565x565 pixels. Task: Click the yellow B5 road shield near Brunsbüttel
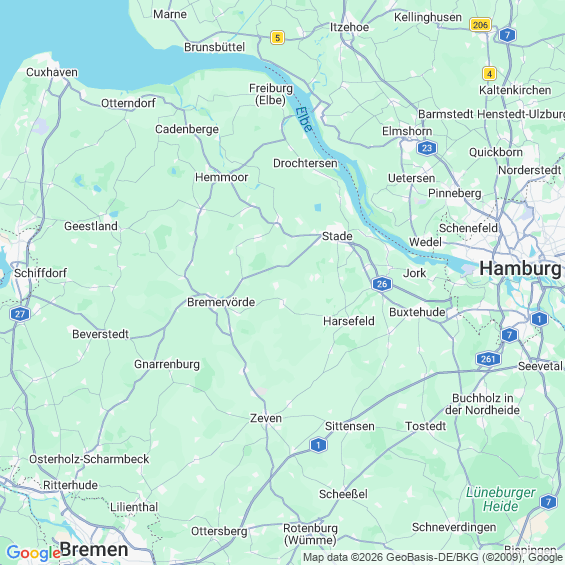tap(277, 37)
